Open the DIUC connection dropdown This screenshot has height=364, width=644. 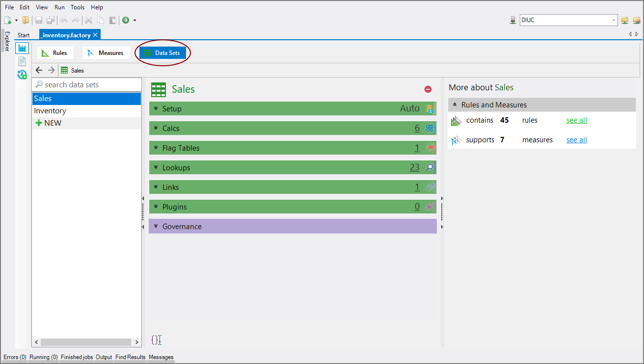point(615,20)
